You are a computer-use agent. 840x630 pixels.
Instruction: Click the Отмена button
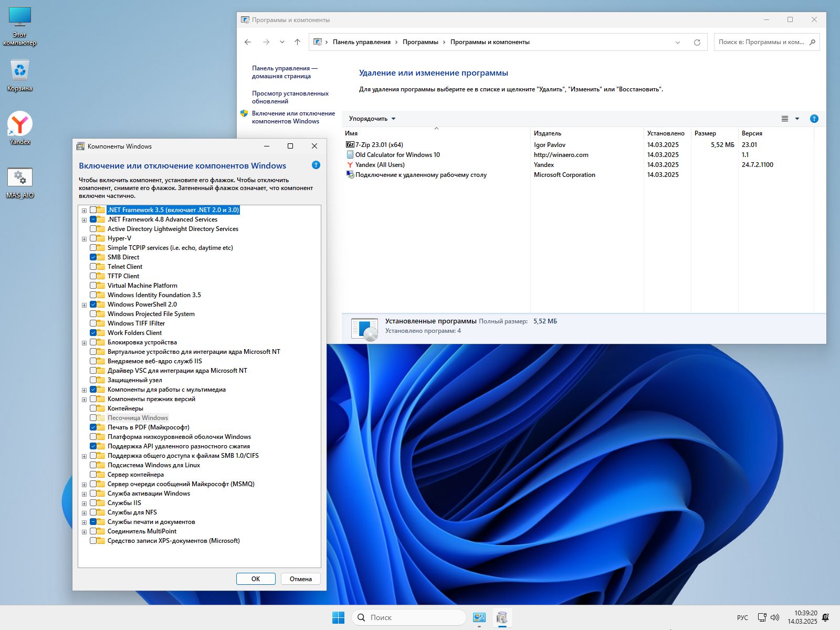click(x=301, y=579)
